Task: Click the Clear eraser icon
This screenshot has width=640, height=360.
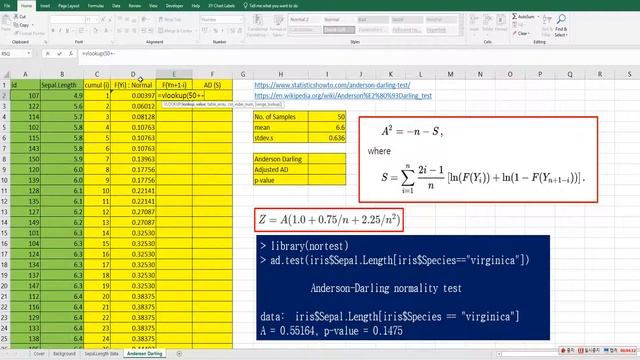Action: click(515, 33)
